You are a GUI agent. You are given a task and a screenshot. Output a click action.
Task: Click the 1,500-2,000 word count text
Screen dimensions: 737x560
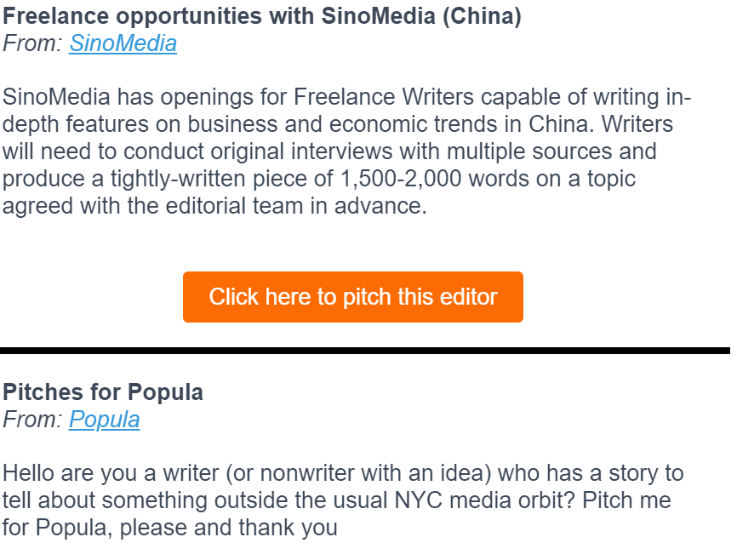[x=400, y=179]
